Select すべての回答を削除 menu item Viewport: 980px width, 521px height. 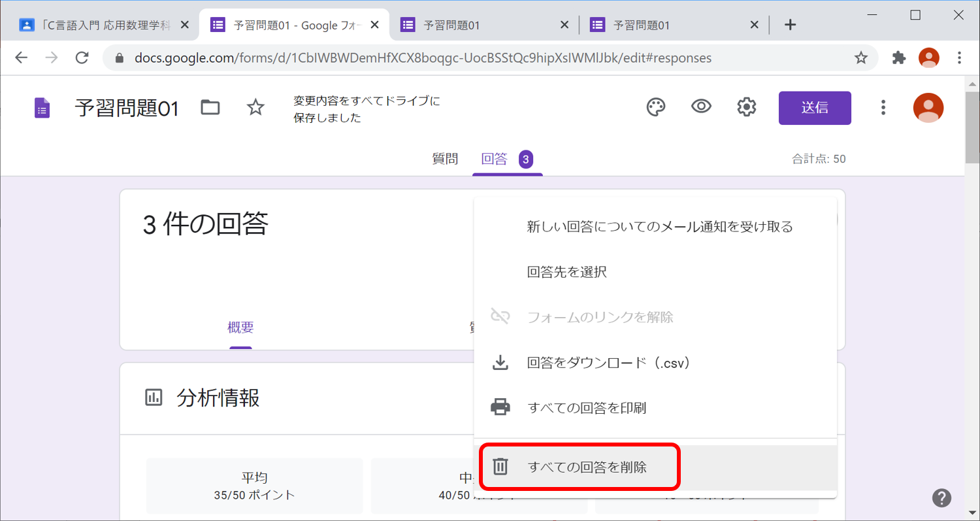pos(587,467)
